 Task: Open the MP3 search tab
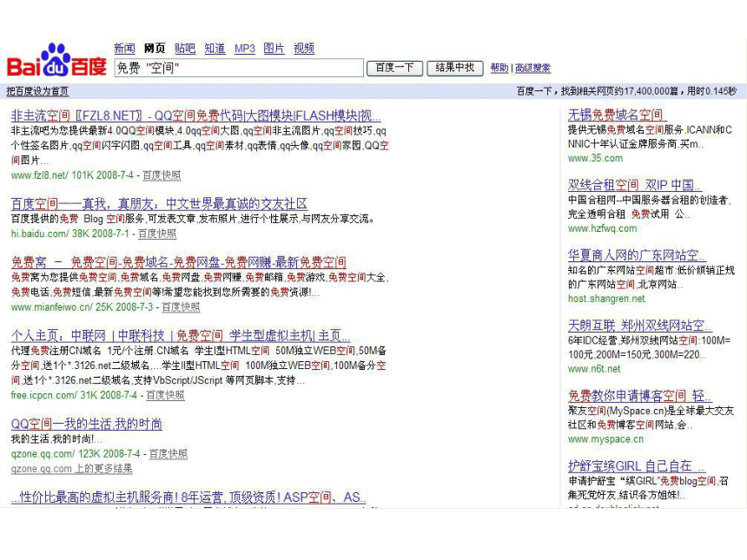coord(245,49)
